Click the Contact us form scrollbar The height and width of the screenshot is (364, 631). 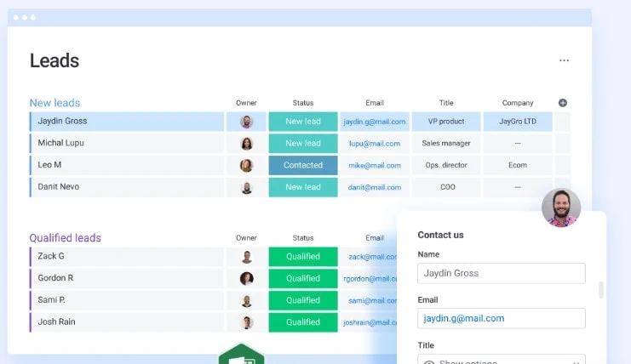coord(601,290)
